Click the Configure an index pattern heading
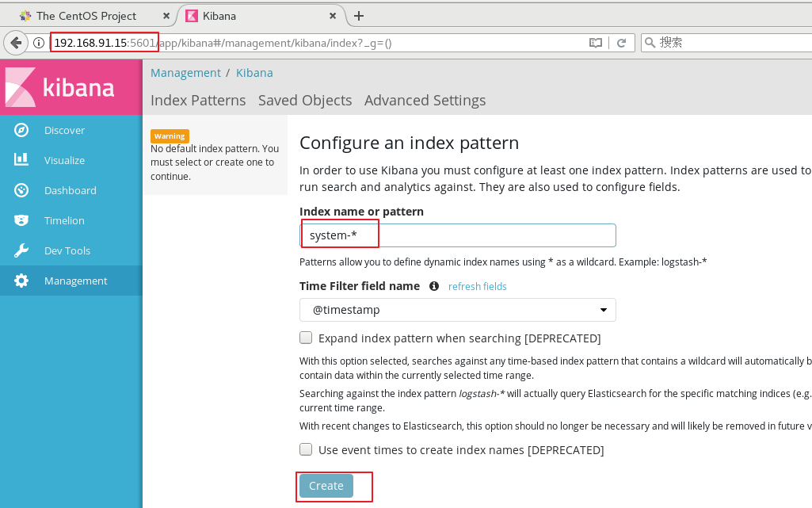Screen dimensions: 812x508 pos(409,143)
